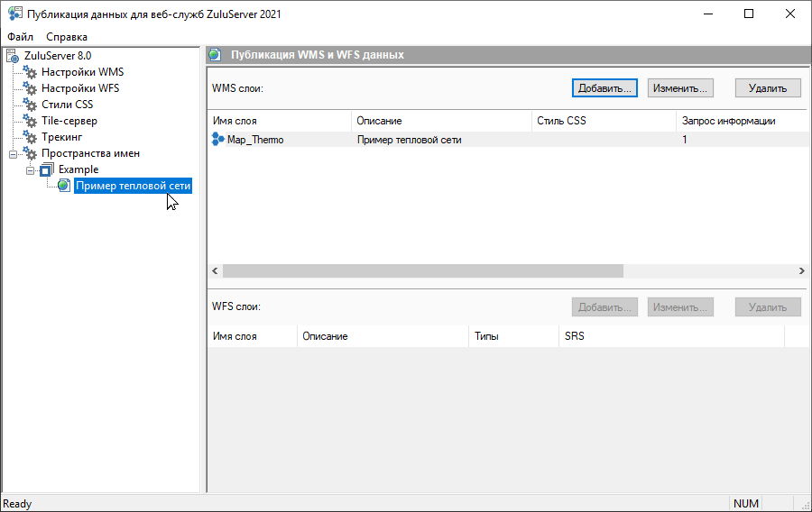Click the gear icon beside Tile-сервер

pos(31,121)
